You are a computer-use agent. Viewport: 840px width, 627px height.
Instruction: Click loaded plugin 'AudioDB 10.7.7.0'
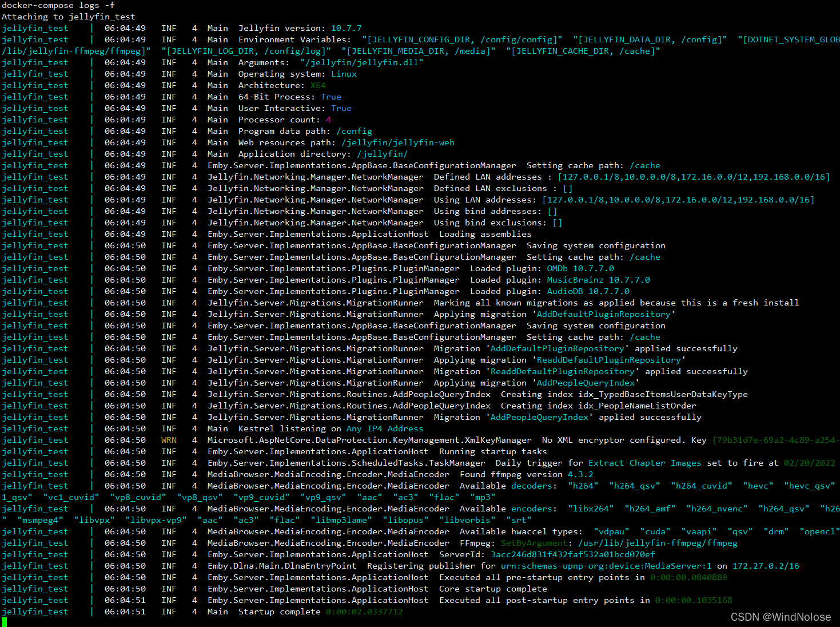(x=588, y=291)
